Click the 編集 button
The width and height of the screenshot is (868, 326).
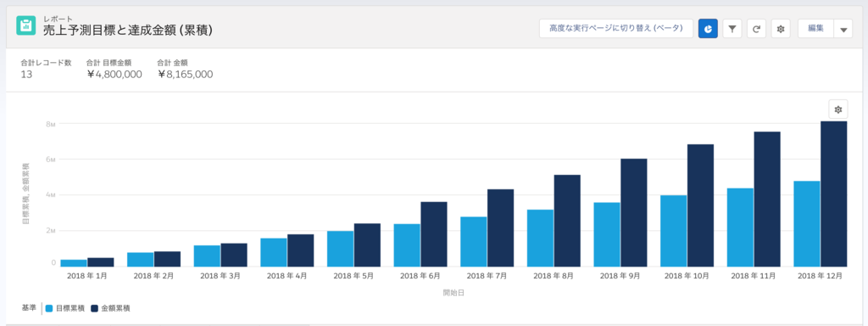point(815,28)
